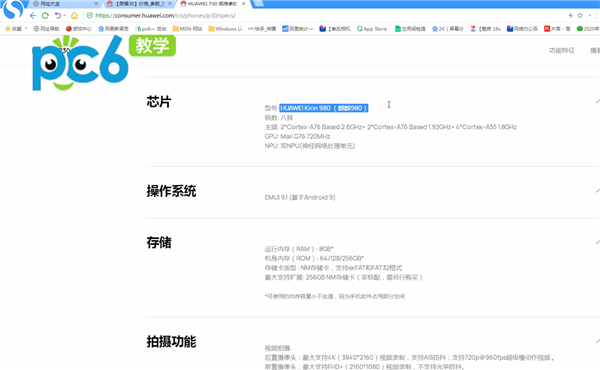The image size is (600, 370).
Task: Click the lightning speed-mode icon
Action: tap(570, 15)
